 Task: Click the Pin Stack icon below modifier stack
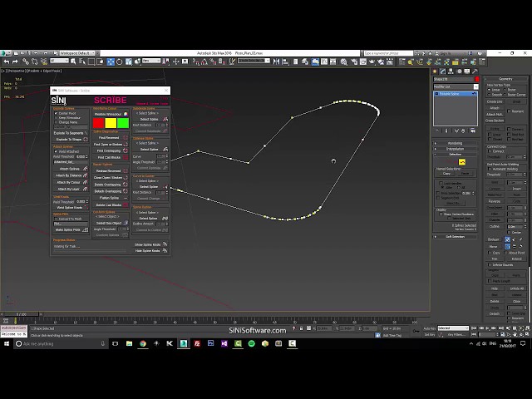click(x=437, y=131)
